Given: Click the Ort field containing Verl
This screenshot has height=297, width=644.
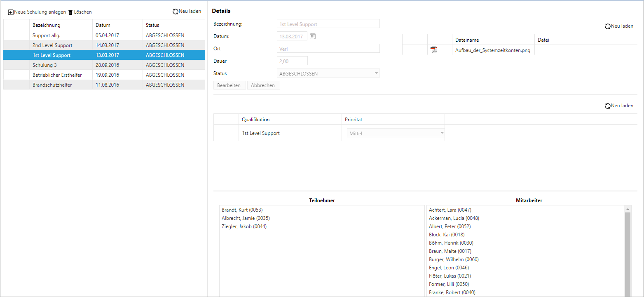Looking at the screenshot, I should coord(328,49).
